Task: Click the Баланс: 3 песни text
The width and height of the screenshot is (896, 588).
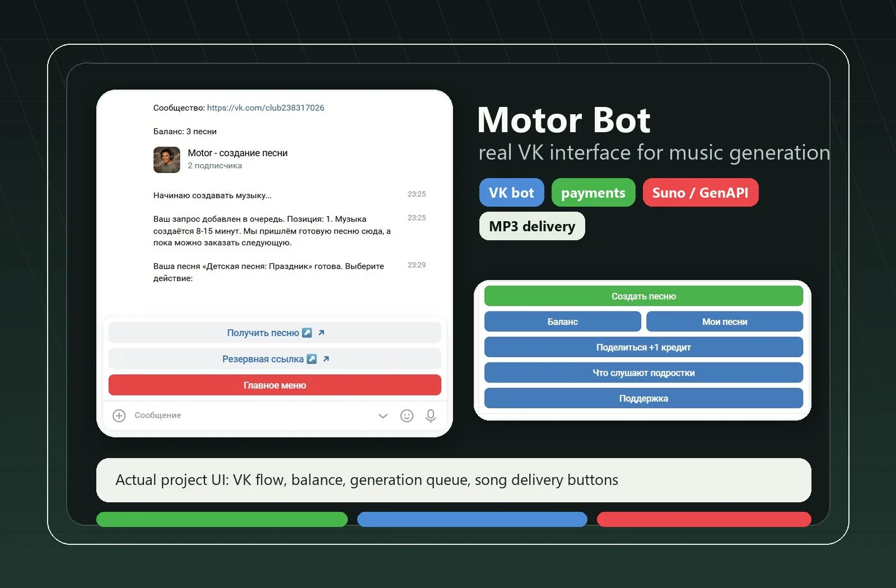Action: point(185,132)
